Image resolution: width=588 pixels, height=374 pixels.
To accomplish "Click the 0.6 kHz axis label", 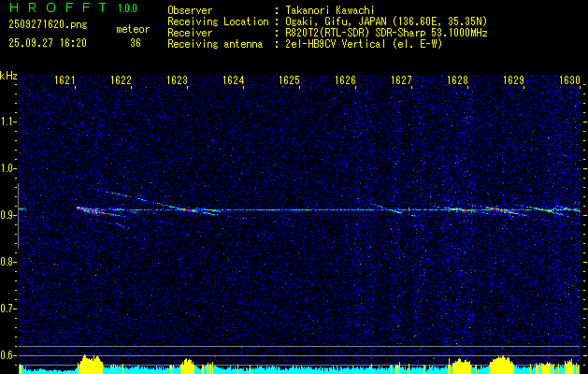I will 7,355.
